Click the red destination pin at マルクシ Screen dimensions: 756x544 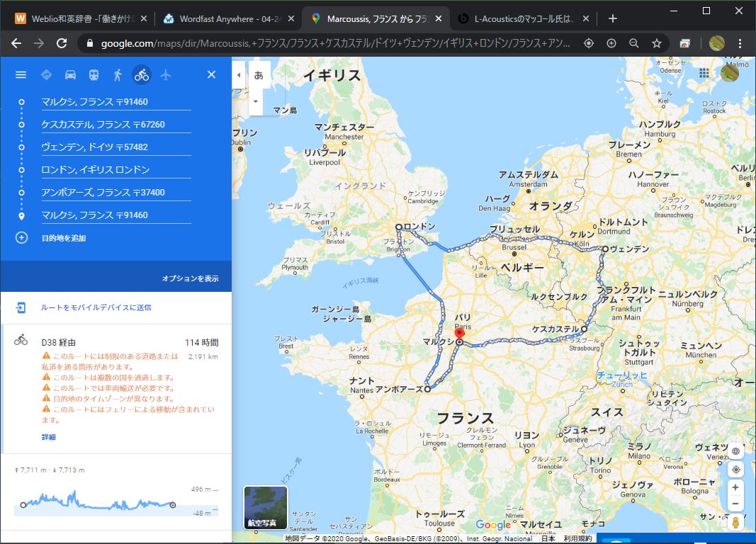coord(460,334)
